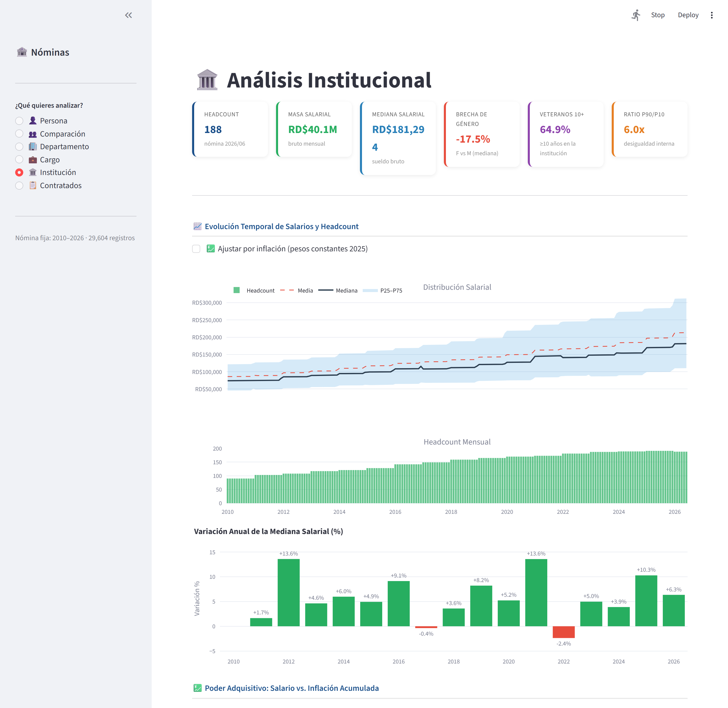Click the Análisis Institucional page title
Image resolution: width=728 pixels, height=708 pixels.
[329, 80]
